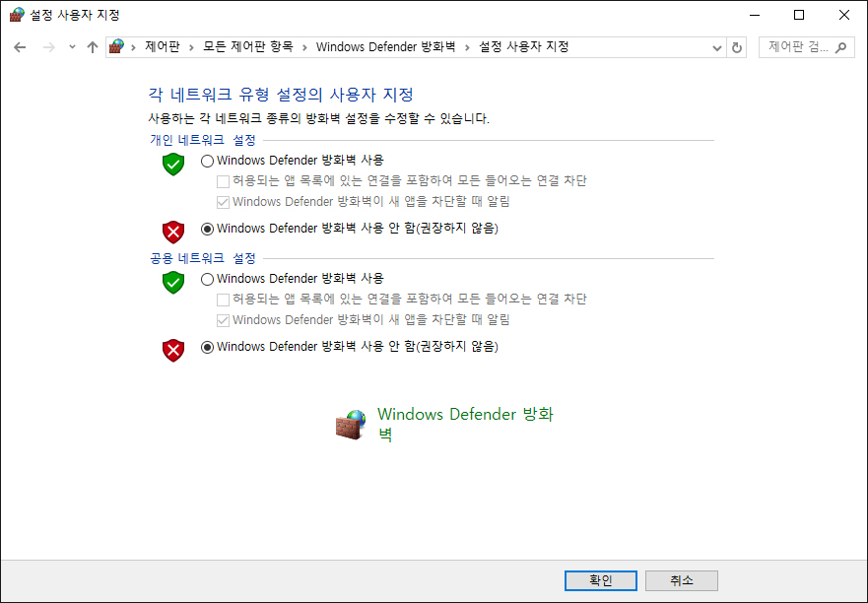Click the firewall icon in address bar
Screen dimensions: 868x603
pos(118,47)
